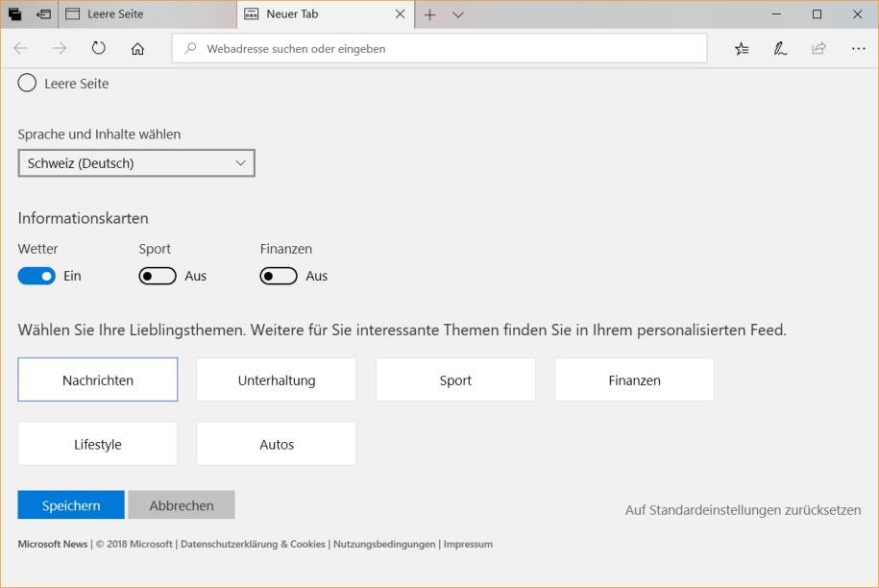879x588 pixels.
Task: Reset to default settings via link
Action: pos(742,510)
